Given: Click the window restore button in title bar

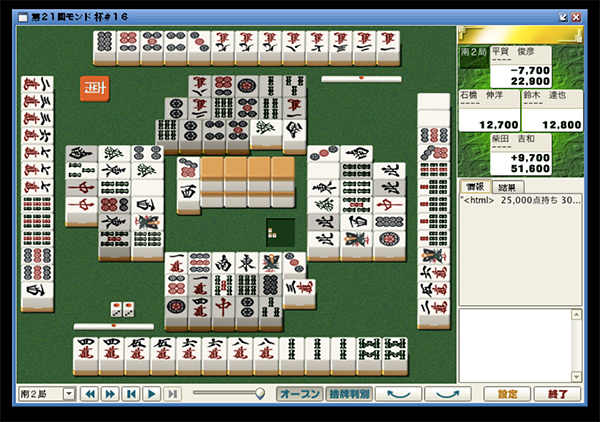Looking at the screenshot, I should pos(563,17).
